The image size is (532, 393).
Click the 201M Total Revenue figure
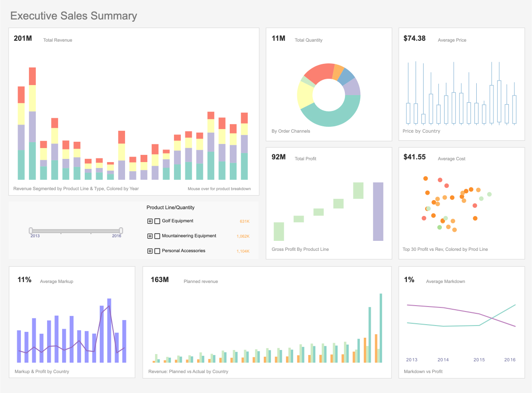point(23,38)
